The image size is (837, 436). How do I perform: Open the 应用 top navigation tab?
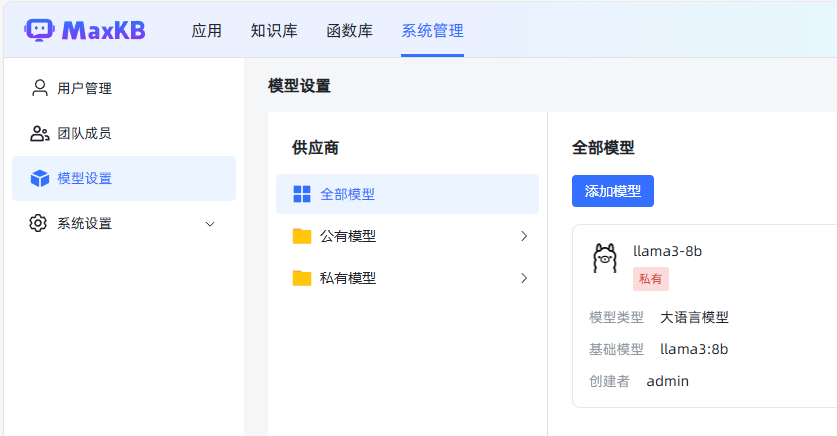point(207,31)
